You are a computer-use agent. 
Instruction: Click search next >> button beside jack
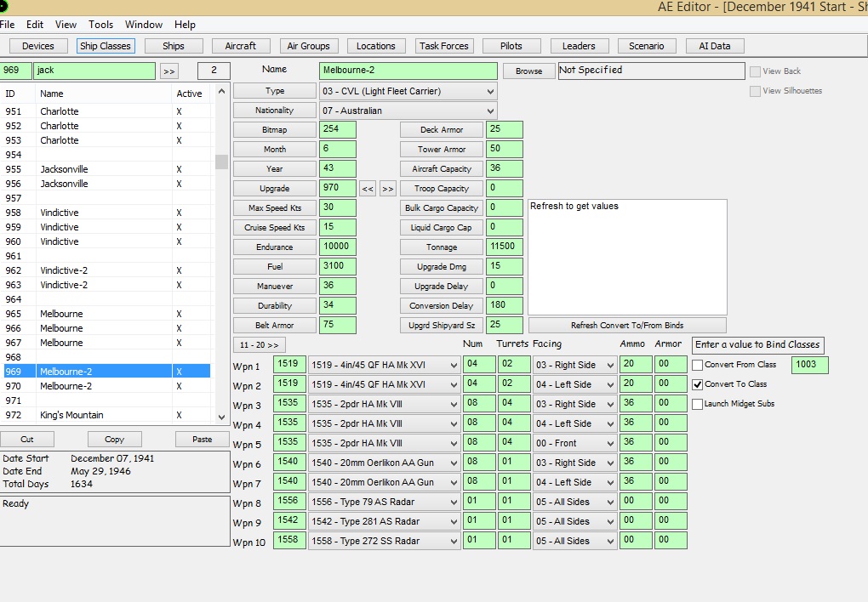click(169, 71)
